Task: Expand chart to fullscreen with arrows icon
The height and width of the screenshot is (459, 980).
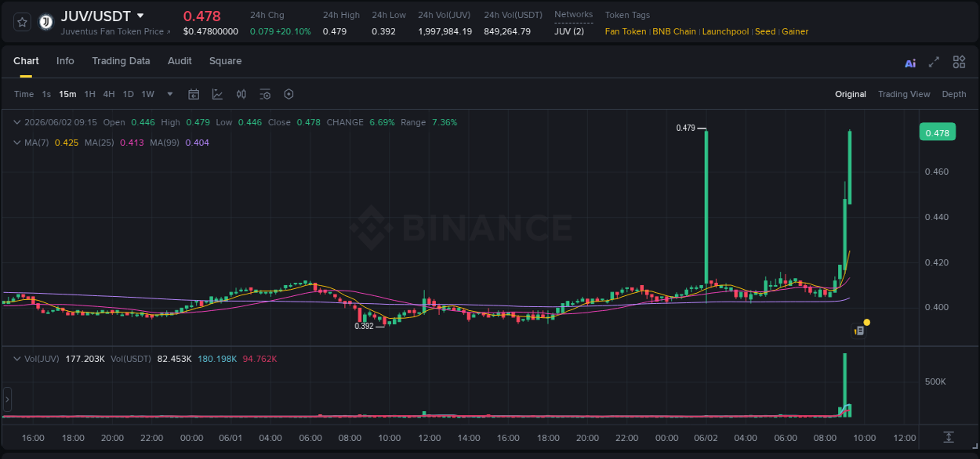Action: tap(934, 63)
